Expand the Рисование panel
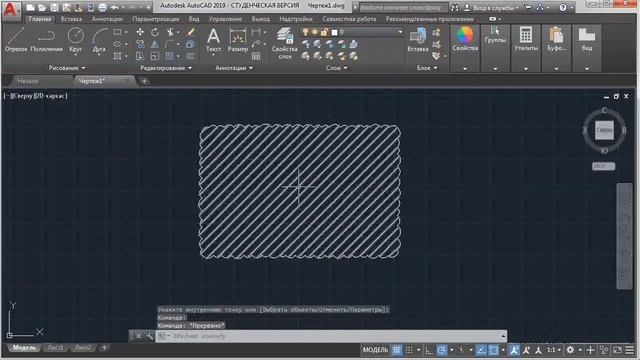Image resolution: width=640 pixels, height=360 pixels. click(x=67, y=68)
